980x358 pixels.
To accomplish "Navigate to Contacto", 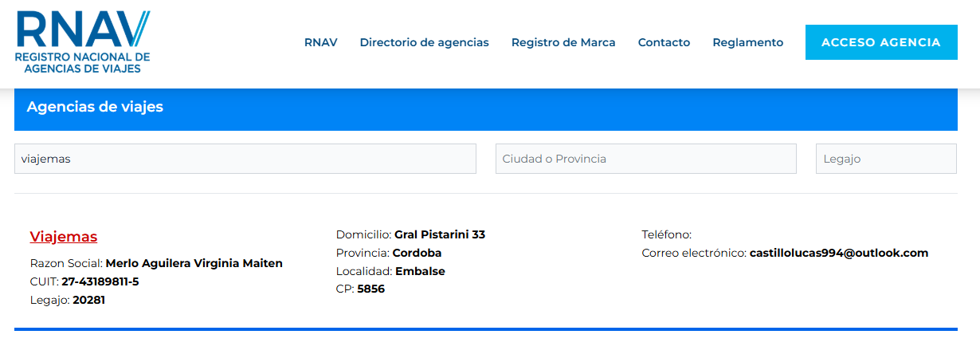I will pyautogui.click(x=664, y=42).
